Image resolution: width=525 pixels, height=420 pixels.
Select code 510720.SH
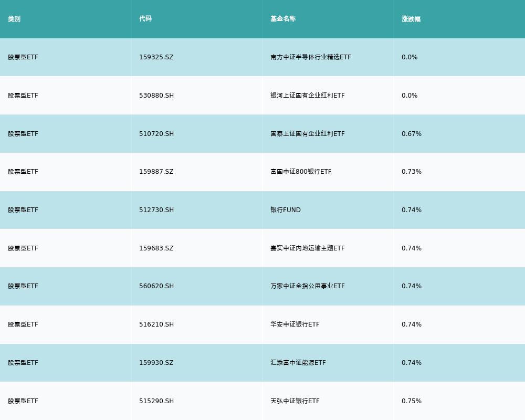pos(156,134)
